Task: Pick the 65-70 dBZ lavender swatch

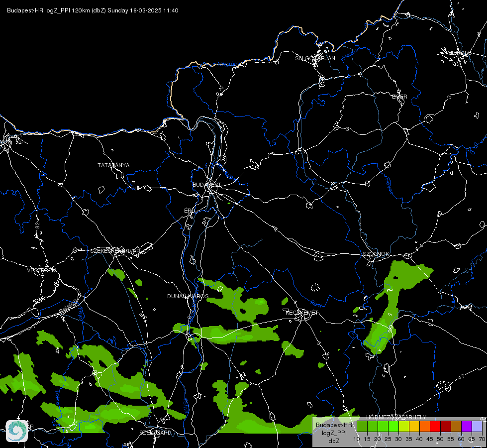Action: click(477, 426)
